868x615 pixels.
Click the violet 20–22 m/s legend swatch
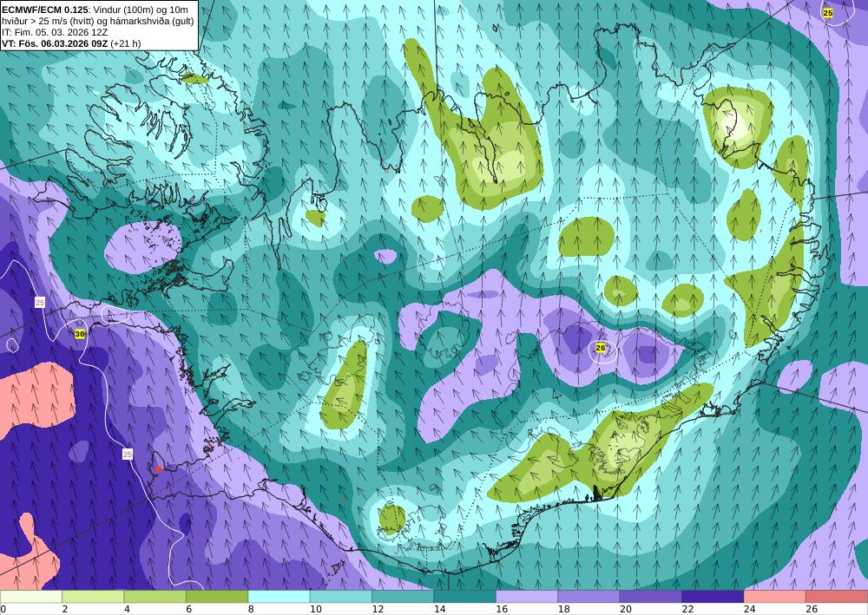[x=651, y=597]
